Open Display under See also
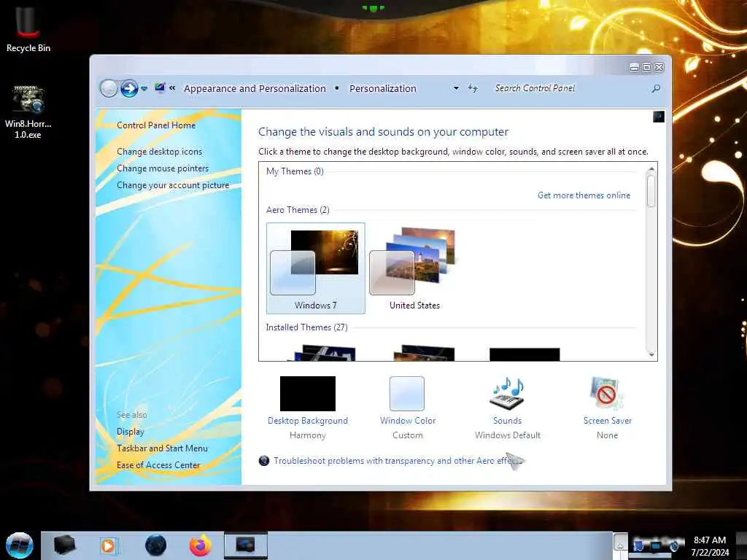 tap(131, 432)
